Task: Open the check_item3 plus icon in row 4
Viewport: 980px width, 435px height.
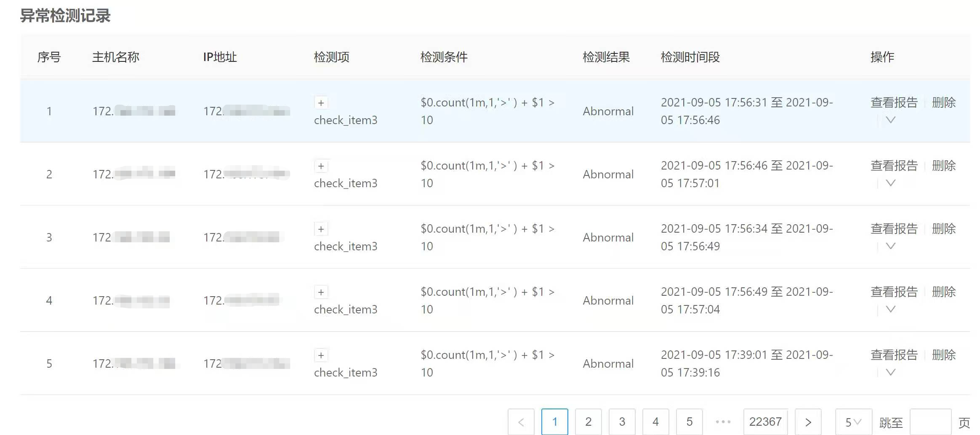Action: (321, 292)
